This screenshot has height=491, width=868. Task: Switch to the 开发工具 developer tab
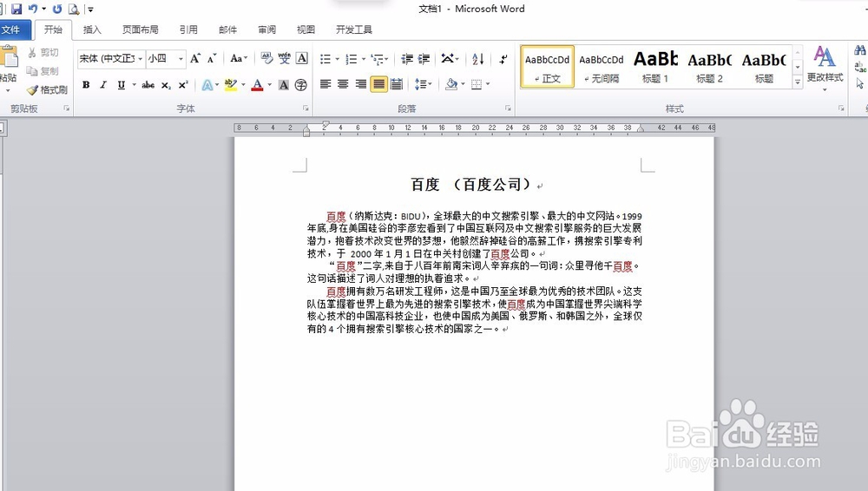354,29
